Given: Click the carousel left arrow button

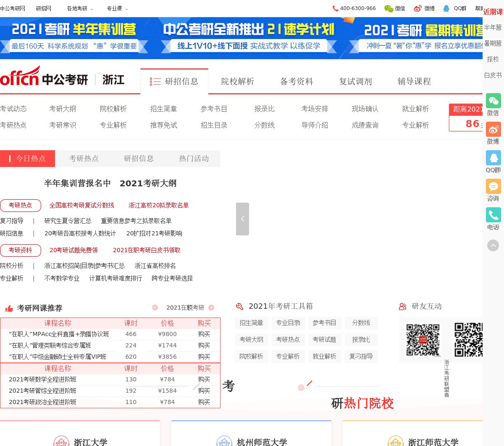Looking at the screenshot, I should click(242, 219).
